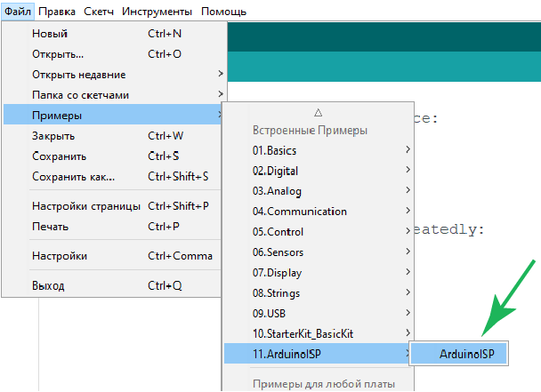Expand the 08.Strings examples
The width and height of the screenshot is (541, 392).
pyautogui.click(x=318, y=292)
